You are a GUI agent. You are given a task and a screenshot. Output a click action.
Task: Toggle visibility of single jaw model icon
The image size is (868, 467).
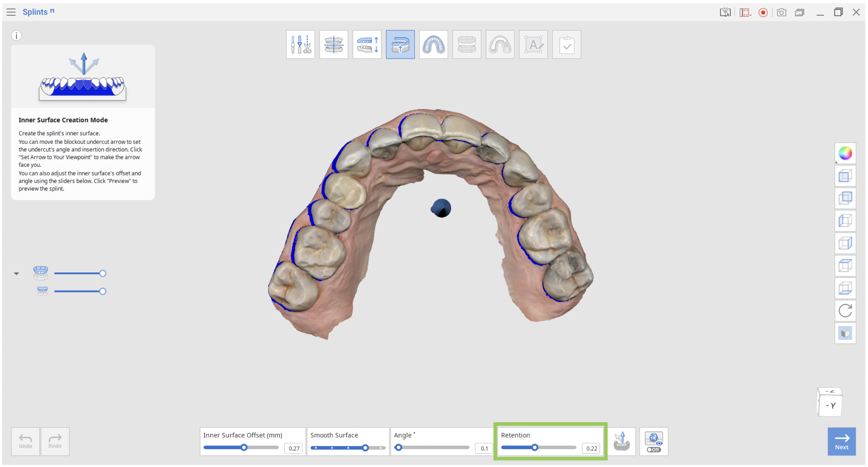click(x=42, y=291)
